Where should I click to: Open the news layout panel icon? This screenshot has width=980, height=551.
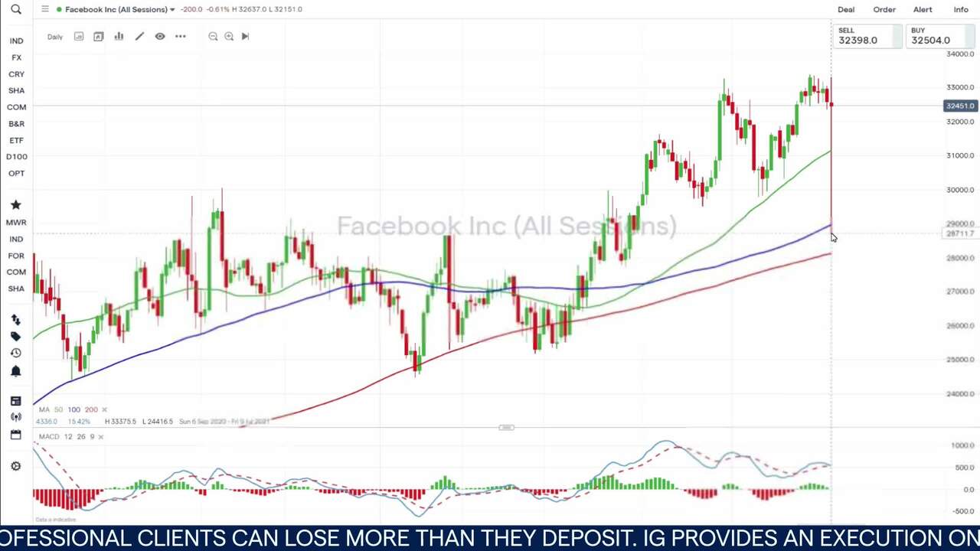pyautogui.click(x=16, y=401)
